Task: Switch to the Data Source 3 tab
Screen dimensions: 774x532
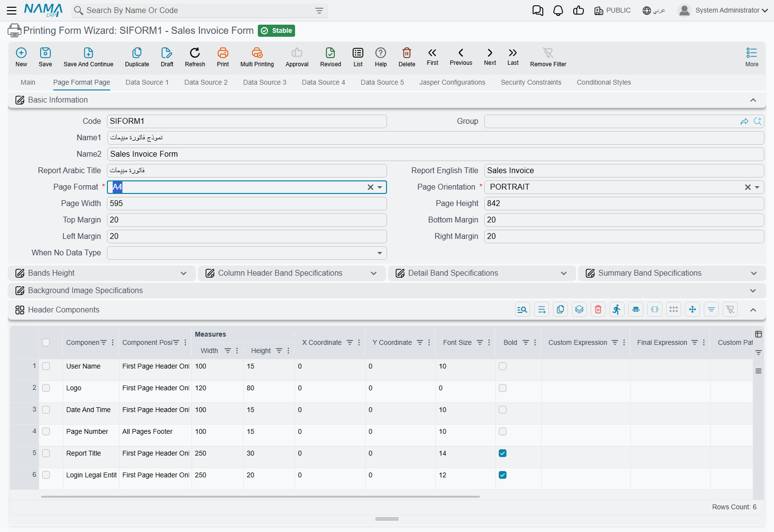Action: 265,82
